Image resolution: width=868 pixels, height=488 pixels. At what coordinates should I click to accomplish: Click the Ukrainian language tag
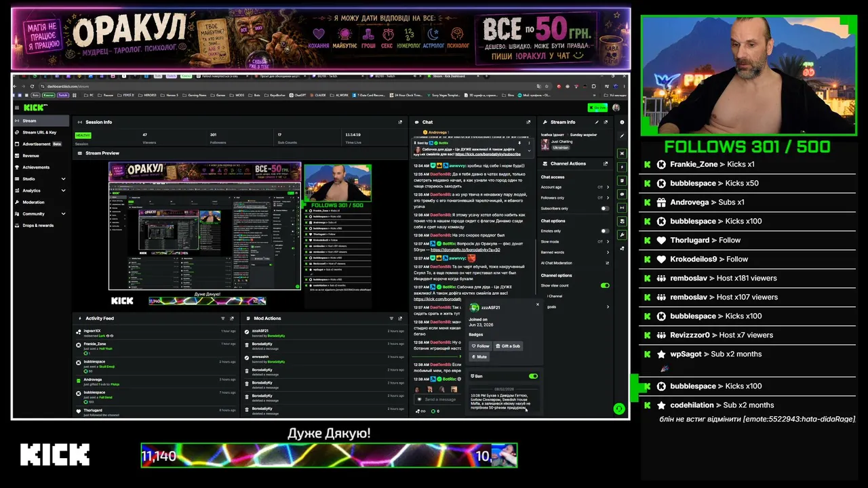tap(561, 147)
